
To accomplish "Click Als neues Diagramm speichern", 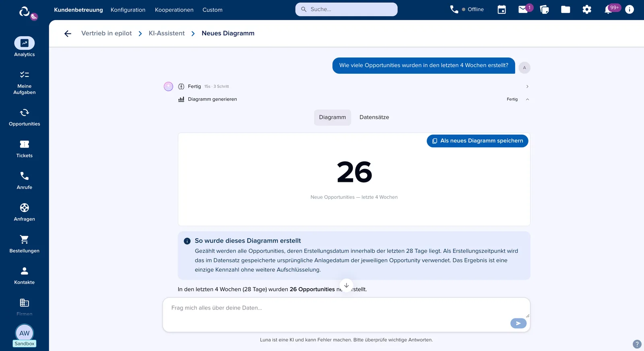I will click(x=477, y=141).
